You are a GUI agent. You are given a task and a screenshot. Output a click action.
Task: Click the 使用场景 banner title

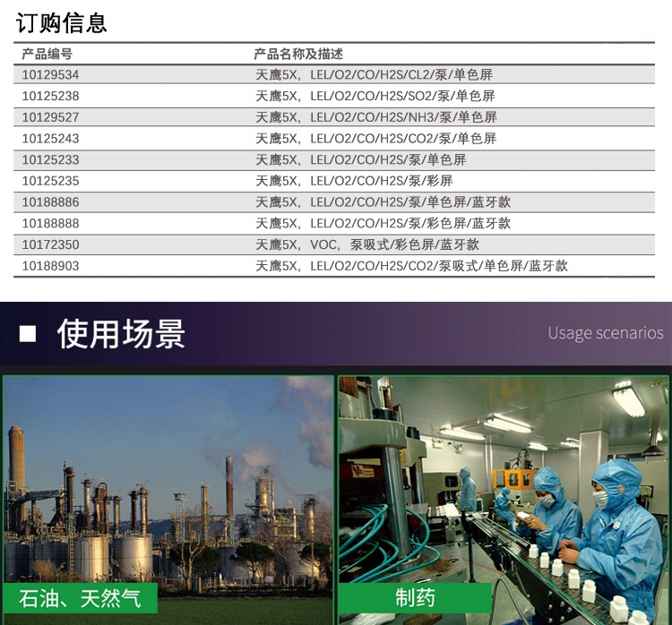(x=121, y=334)
